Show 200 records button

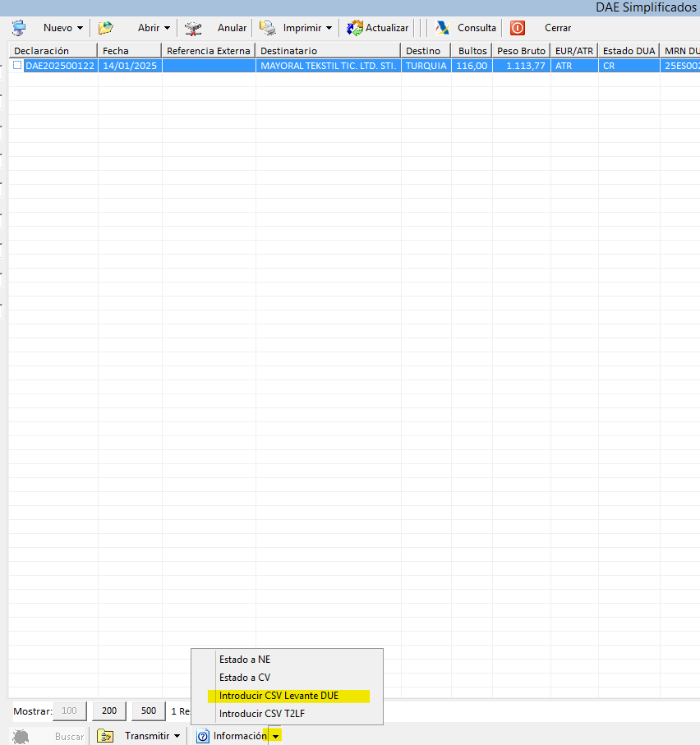pyautogui.click(x=109, y=711)
